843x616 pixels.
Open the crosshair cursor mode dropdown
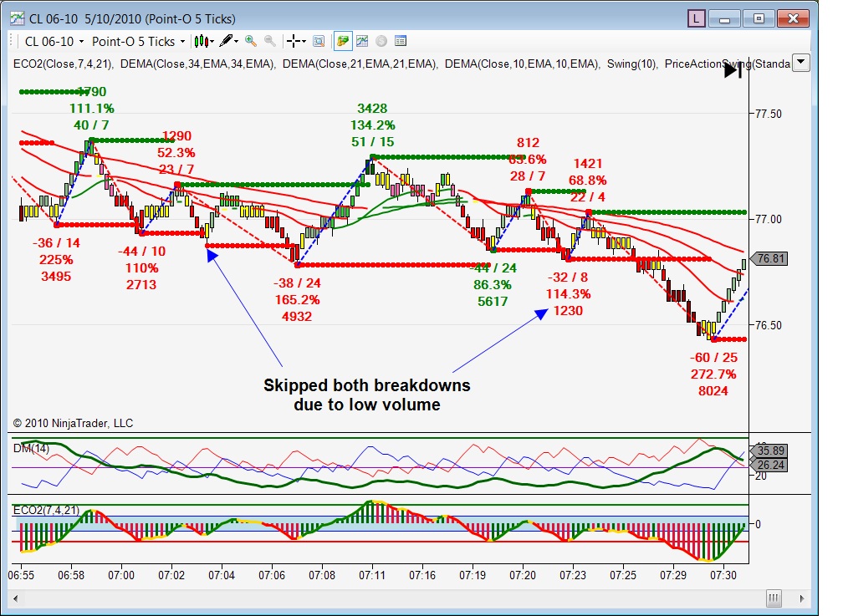click(296, 41)
